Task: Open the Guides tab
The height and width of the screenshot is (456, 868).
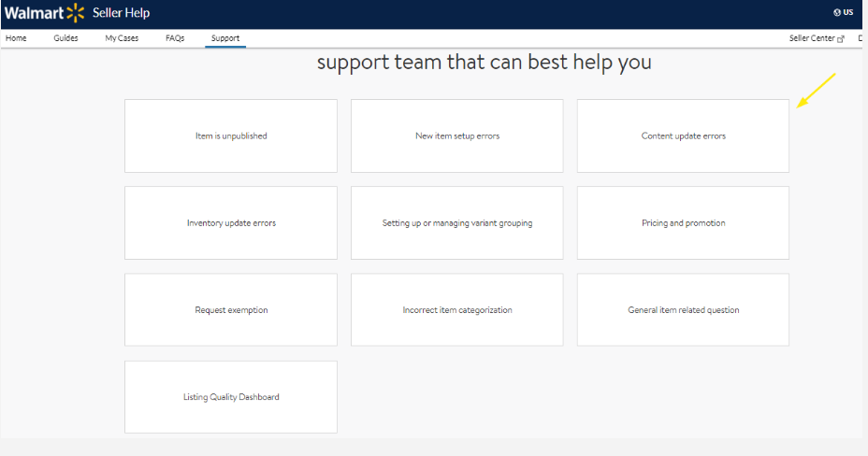Action: (x=65, y=38)
